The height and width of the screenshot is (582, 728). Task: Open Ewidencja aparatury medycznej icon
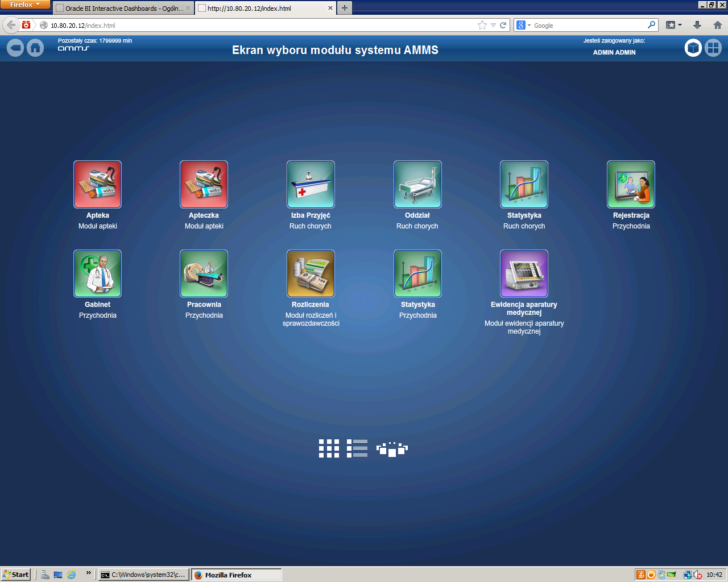524,273
